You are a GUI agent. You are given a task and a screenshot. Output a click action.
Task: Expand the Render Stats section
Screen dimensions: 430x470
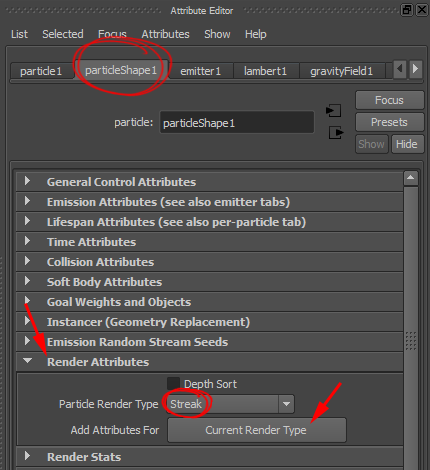[x=209, y=457]
